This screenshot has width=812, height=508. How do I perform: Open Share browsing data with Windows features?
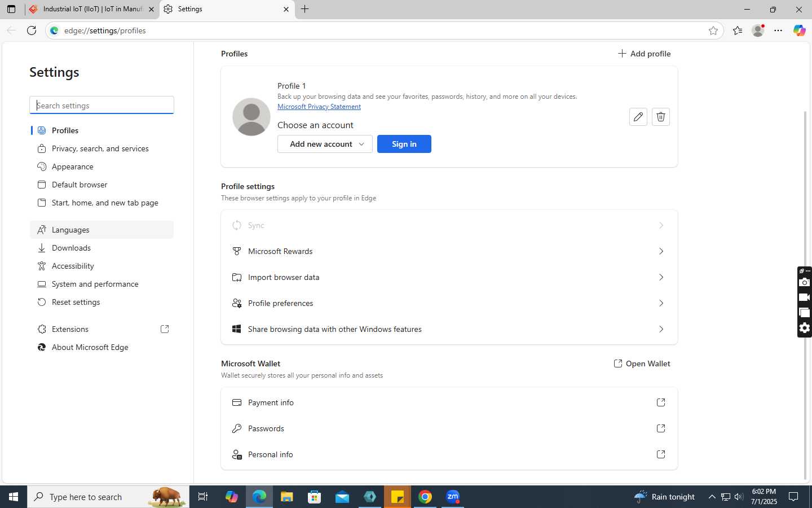coord(449,329)
